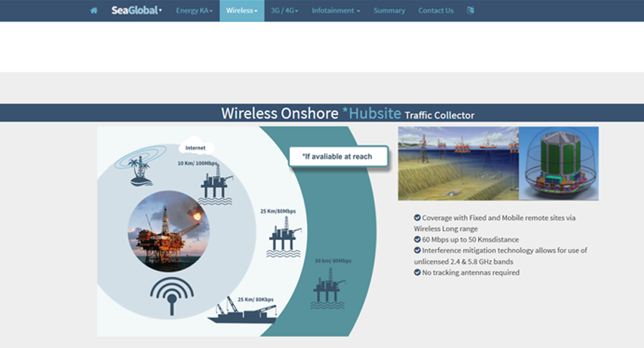Image resolution: width=644 pixels, height=348 pixels.
Task: Open the Wireless menu tab
Action: [x=242, y=11]
